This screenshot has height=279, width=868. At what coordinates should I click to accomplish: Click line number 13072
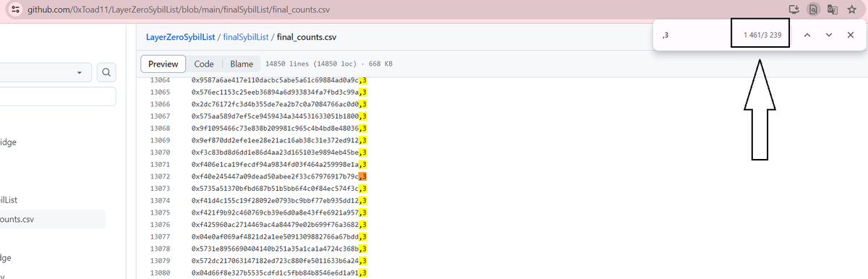(x=159, y=176)
